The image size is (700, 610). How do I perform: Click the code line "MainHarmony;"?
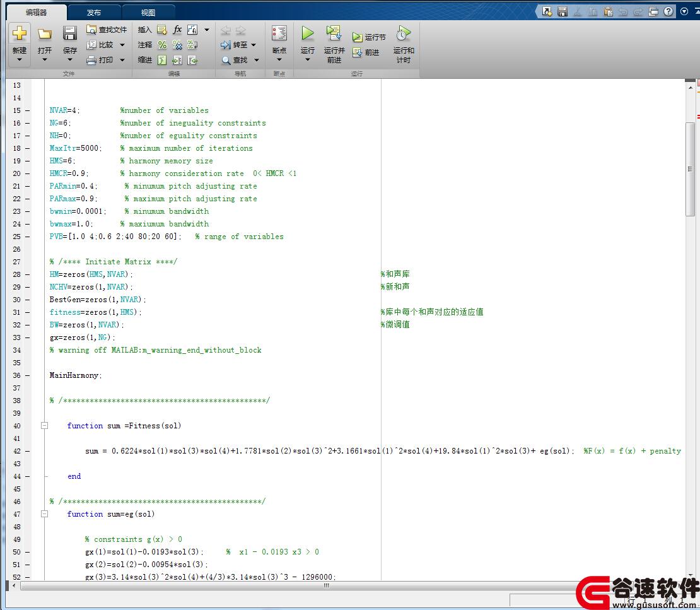[76, 375]
